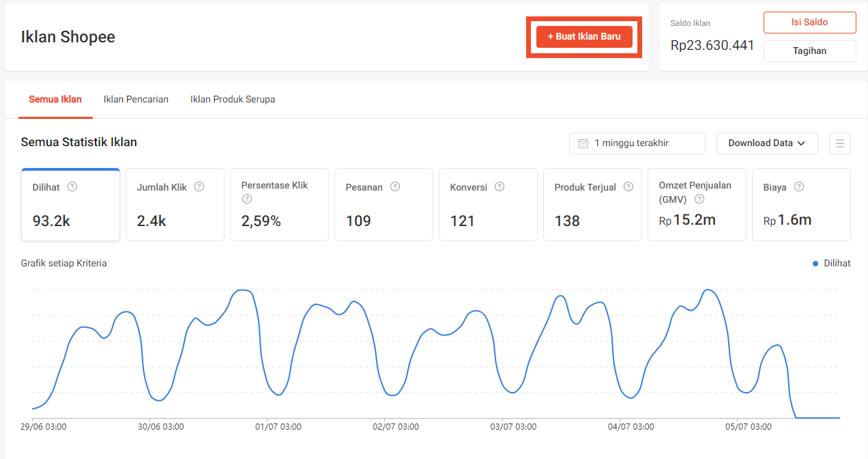Expand the Download Data dropdown
This screenshot has height=459, width=868.
click(x=767, y=143)
